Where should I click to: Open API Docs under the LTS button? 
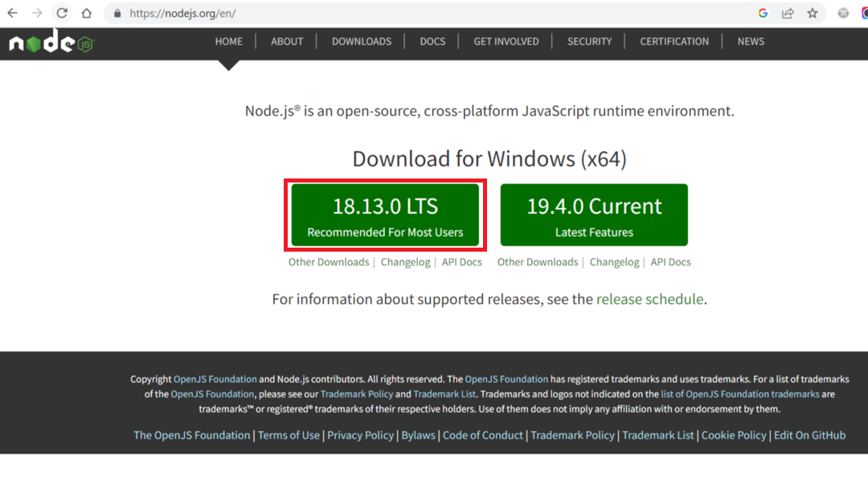(461, 262)
